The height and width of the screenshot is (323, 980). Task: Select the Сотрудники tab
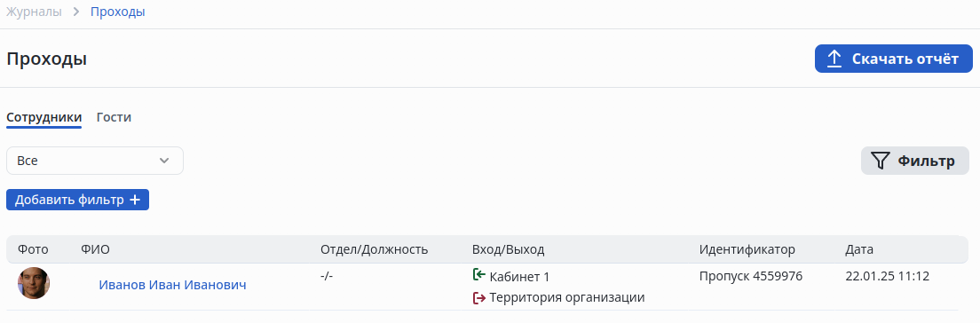point(43,117)
